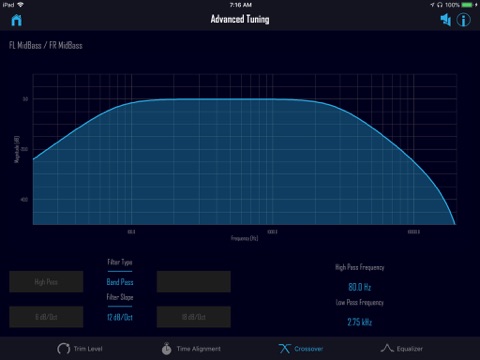Switch to the Equalizer tab label
The height and width of the screenshot is (360, 480).
(x=410, y=349)
